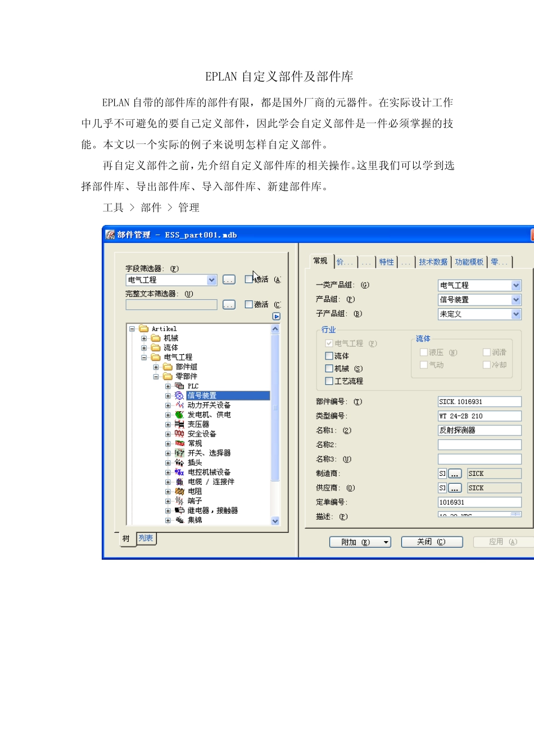Click the 继电器，接触器 relay icon
The image size is (534, 756).
point(179,510)
